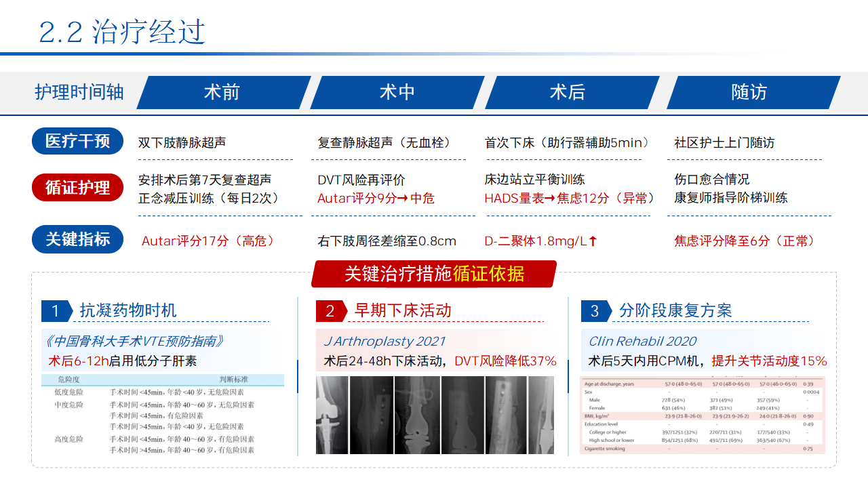Click the red text DVT风险降低37%
This screenshot has width=868, height=488.
pyautogui.click(x=505, y=361)
